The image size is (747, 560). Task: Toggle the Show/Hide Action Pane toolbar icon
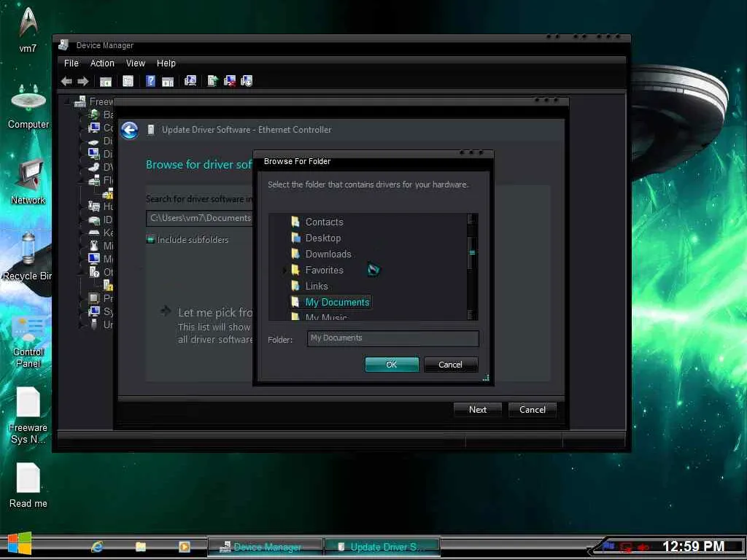(168, 82)
